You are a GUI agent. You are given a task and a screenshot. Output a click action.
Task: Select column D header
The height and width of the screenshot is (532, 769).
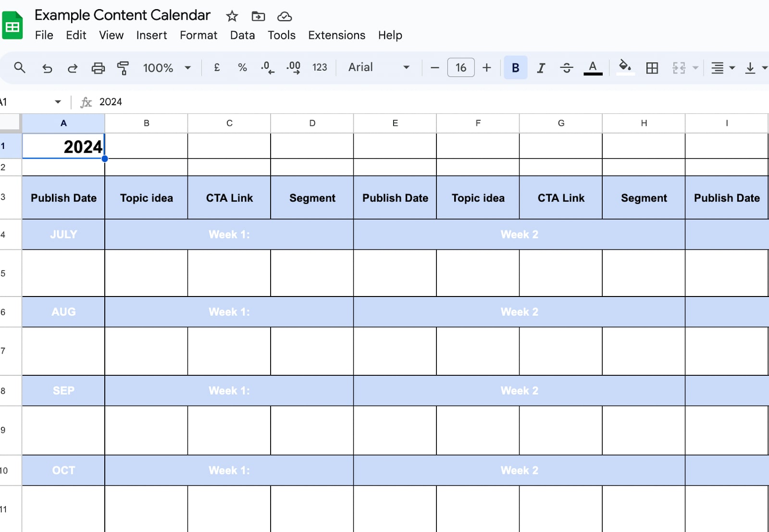312,124
